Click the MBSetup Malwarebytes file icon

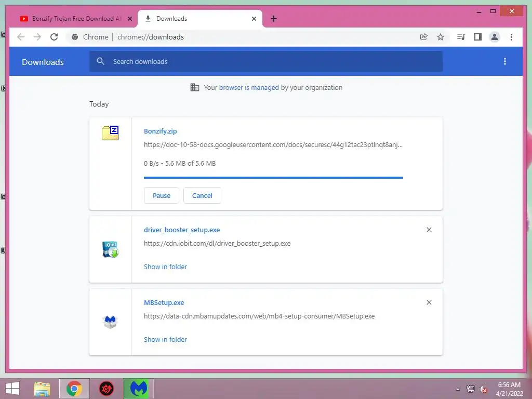coord(110,322)
